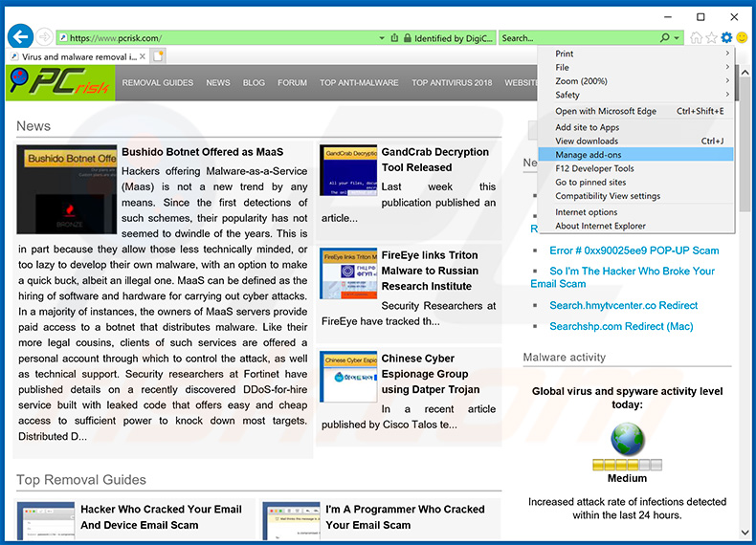Click the greyed Forward arrow button
This screenshot has height=545, width=756.
pos(44,36)
